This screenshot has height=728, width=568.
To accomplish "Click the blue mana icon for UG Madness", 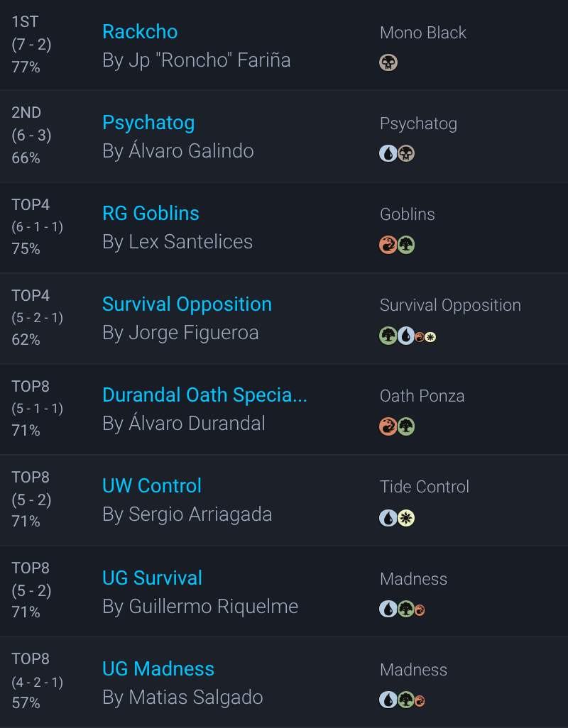I will pos(388,700).
